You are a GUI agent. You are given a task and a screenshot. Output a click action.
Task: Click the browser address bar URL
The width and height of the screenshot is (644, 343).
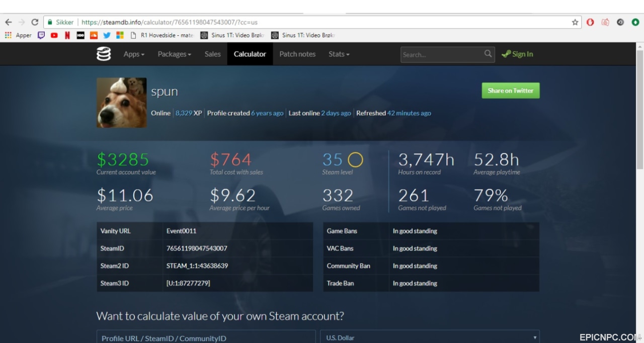click(170, 22)
